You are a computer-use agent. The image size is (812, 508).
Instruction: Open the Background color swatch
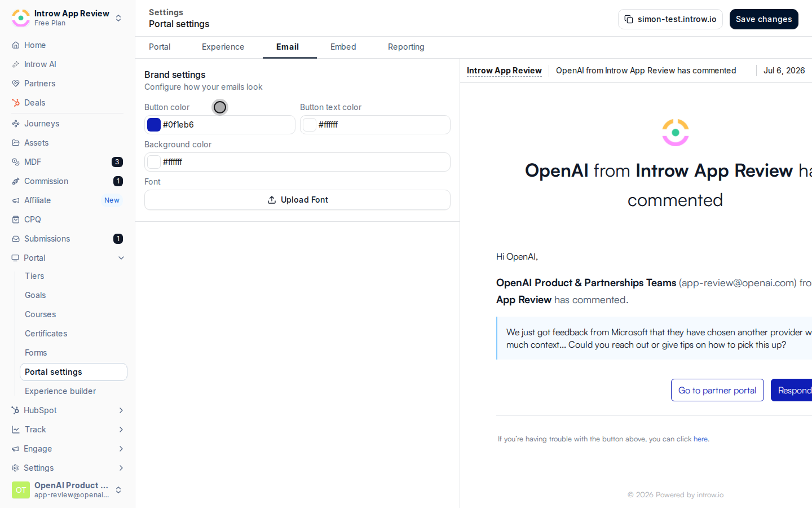(154, 162)
